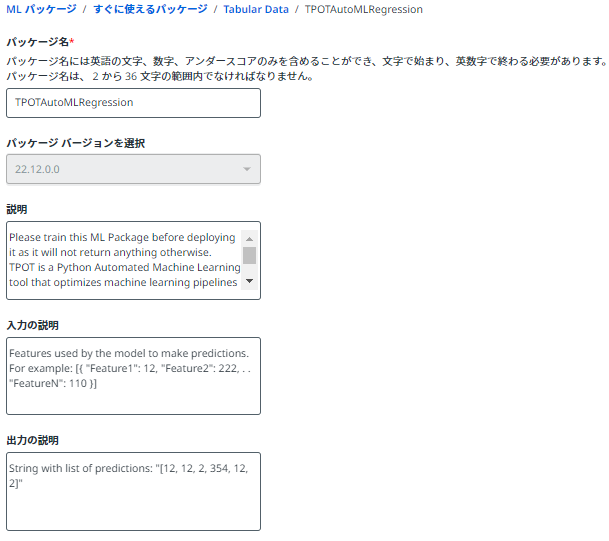The width and height of the screenshot is (609, 541).
Task: Click inside the 入力の説明 textarea
Action: pyautogui.click(x=133, y=376)
